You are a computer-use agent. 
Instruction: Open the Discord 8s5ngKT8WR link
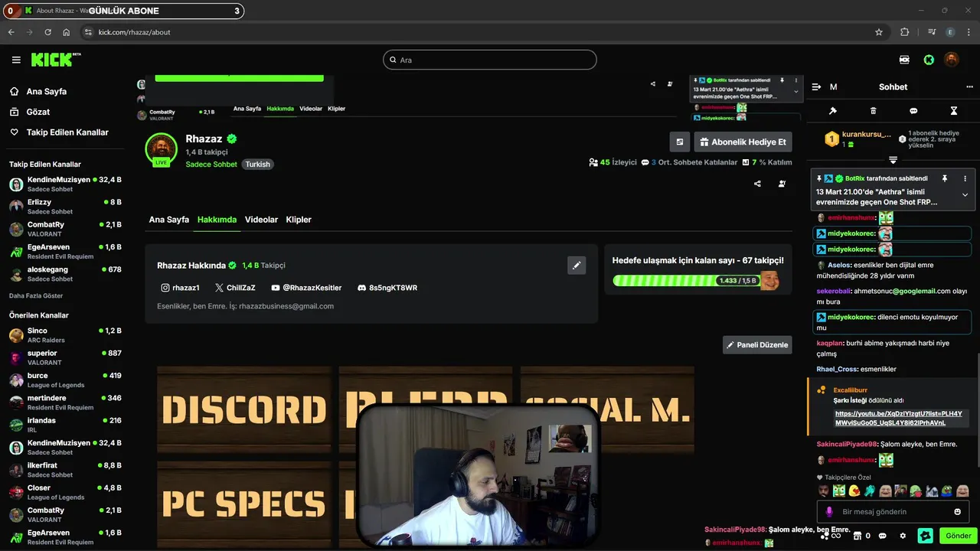click(x=387, y=288)
